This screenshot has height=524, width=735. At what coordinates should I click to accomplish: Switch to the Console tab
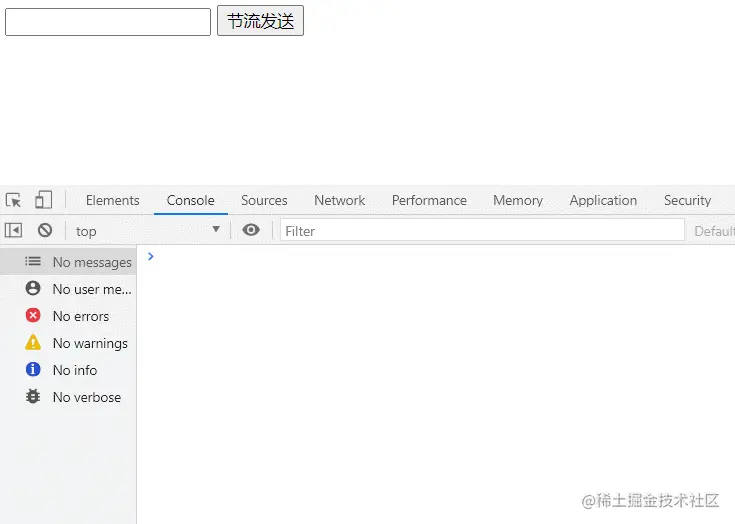tap(191, 200)
